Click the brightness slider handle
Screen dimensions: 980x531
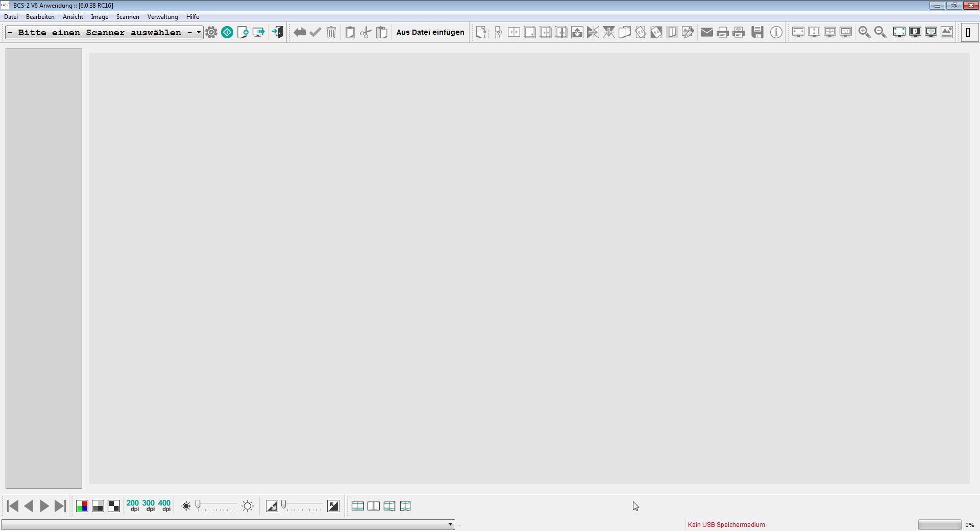tap(198, 505)
